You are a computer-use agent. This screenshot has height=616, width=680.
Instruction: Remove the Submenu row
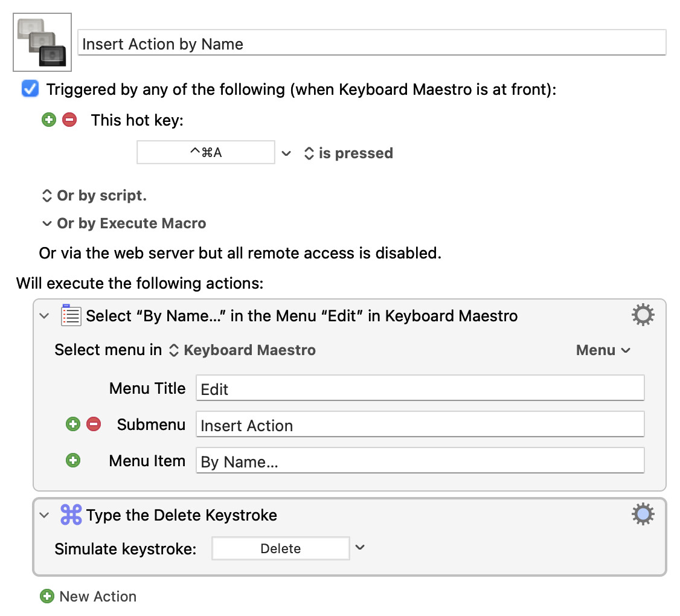pyautogui.click(x=94, y=425)
